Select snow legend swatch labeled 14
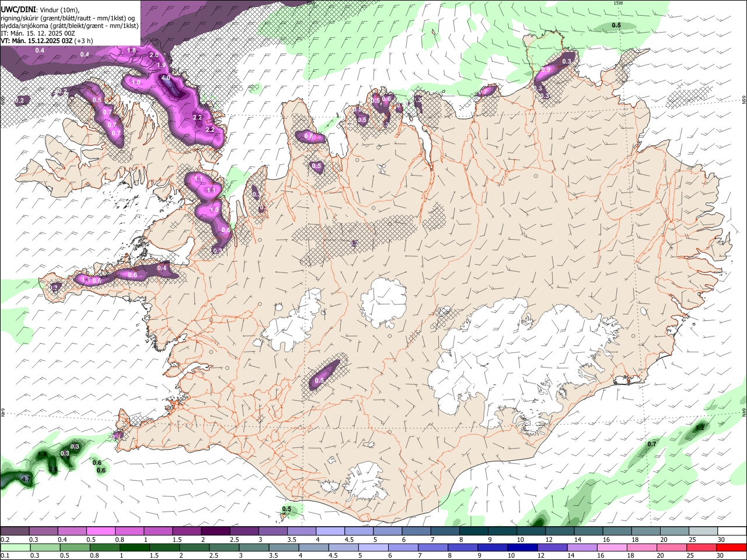 (588, 531)
